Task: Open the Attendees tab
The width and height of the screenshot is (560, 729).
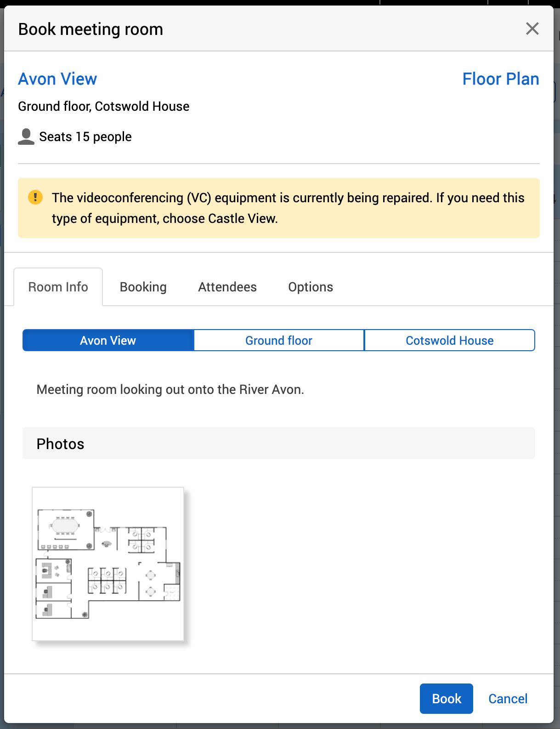Action: (227, 287)
